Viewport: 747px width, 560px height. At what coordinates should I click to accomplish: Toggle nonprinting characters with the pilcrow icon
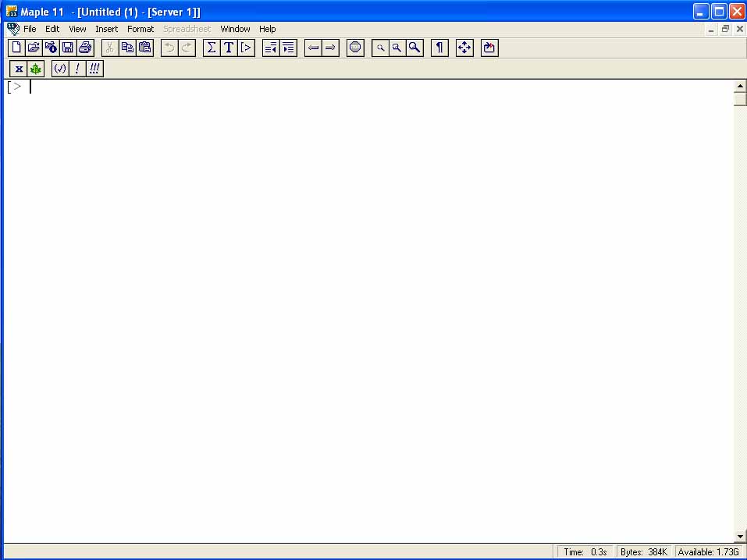pos(439,48)
